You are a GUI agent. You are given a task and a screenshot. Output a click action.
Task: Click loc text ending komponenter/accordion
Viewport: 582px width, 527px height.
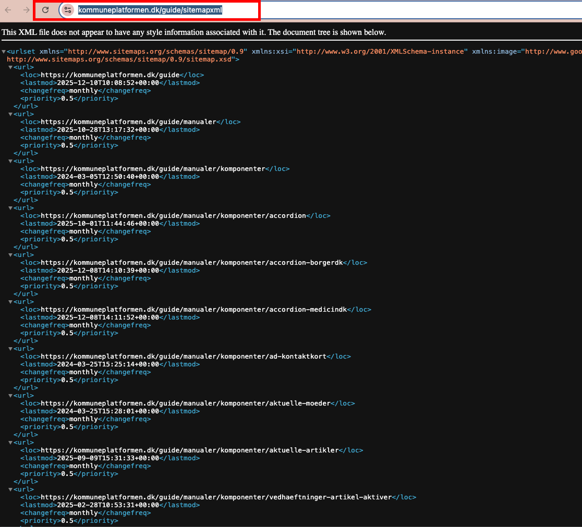click(173, 216)
